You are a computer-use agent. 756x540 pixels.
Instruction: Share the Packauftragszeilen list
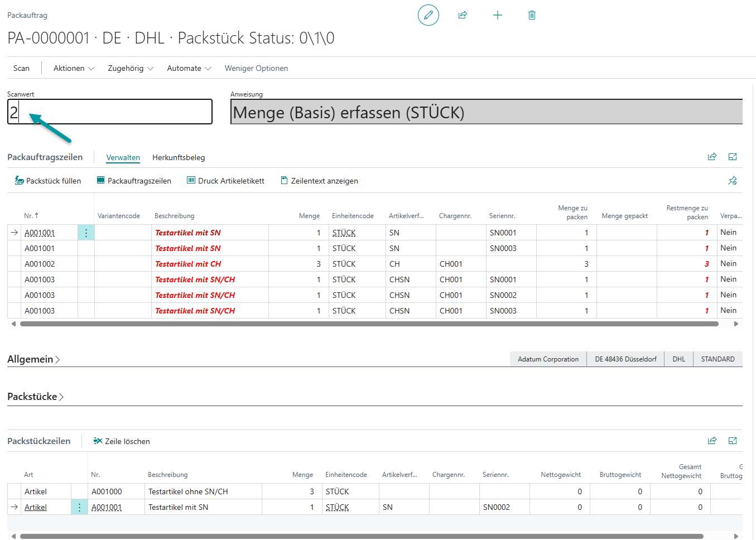coord(712,157)
